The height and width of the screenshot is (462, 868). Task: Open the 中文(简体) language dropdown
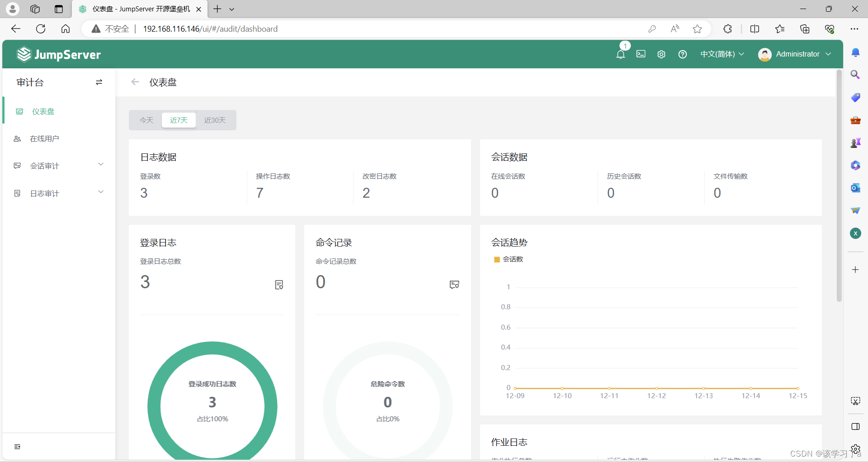722,54
